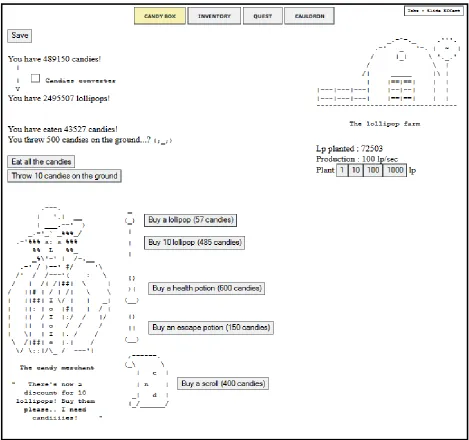Toggle the Candies converter checkbox

click(x=35, y=78)
